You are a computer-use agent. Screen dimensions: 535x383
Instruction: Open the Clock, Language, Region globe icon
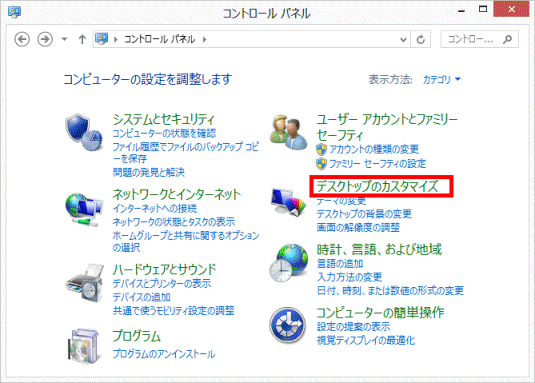pyautogui.click(x=288, y=263)
